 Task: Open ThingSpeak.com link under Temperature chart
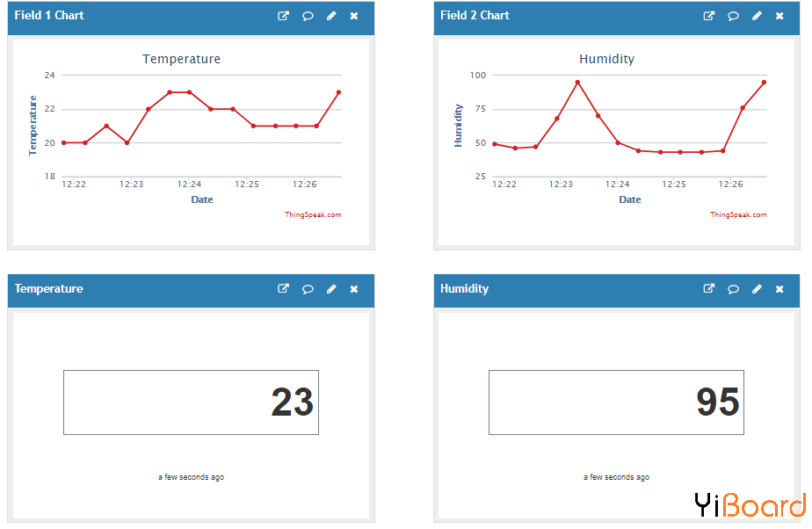[x=313, y=214]
